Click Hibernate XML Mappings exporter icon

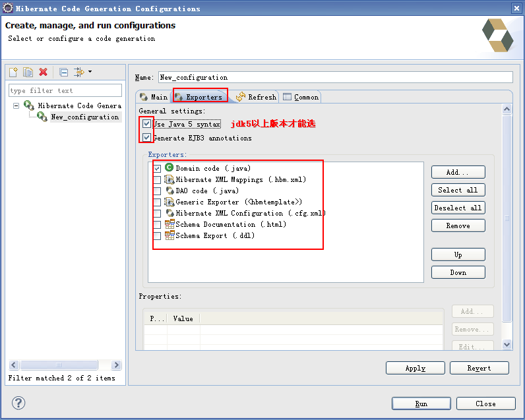point(170,180)
